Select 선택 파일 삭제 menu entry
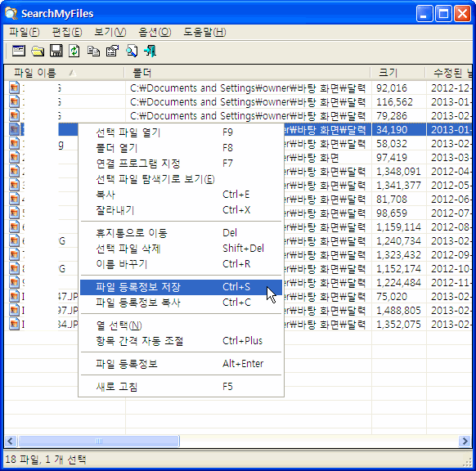This screenshot has height=471, width=476. click(182, 249)
